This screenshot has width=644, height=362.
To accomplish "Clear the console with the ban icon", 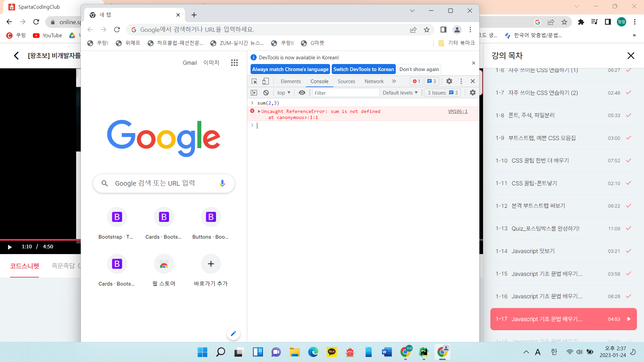I will point(266,93).
